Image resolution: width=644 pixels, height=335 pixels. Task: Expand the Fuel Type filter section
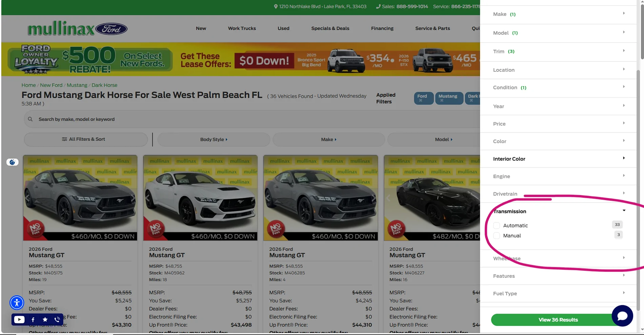pyautogui.click(x=558, y=294)
